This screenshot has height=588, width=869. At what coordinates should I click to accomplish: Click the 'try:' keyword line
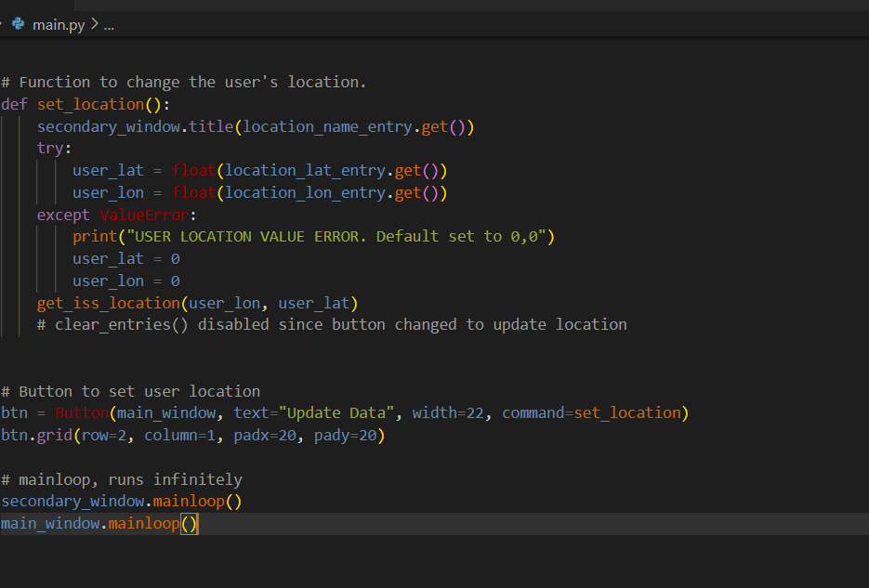[x=54, y=149]
